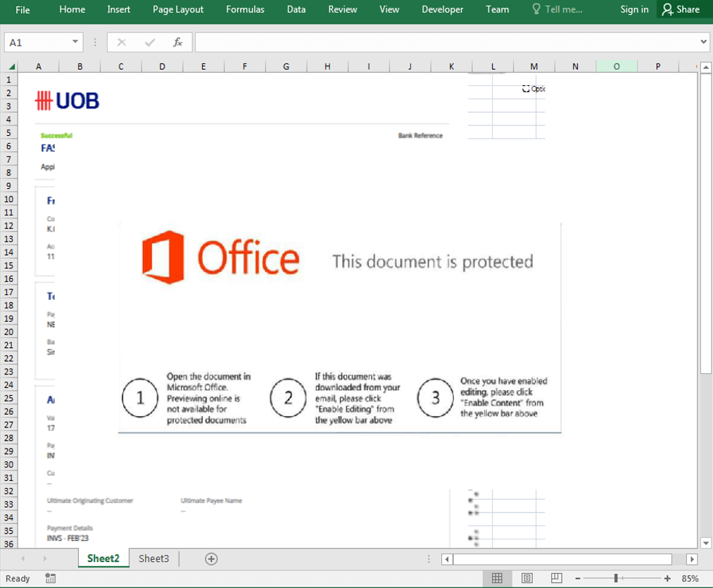Select the Page Layout tab
This screenshot has height=588, width=713.
pos(178,10)
